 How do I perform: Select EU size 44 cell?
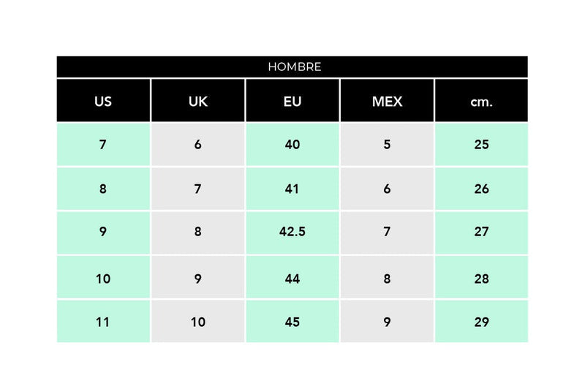click(x=292, y=277)
